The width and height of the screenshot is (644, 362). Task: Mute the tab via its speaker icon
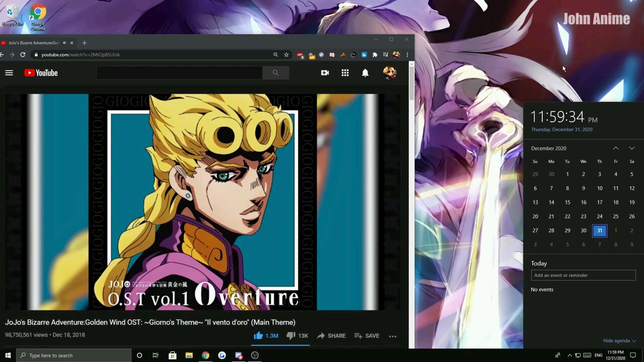coord(64,43)
